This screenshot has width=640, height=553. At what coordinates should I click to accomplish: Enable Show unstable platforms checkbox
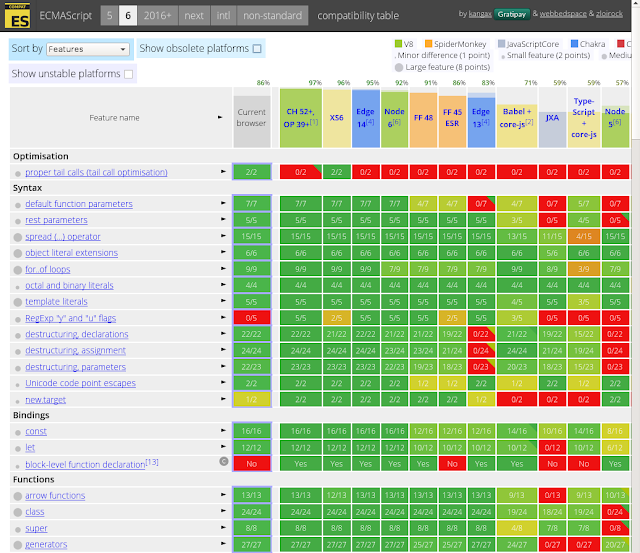tap(129, 74)
